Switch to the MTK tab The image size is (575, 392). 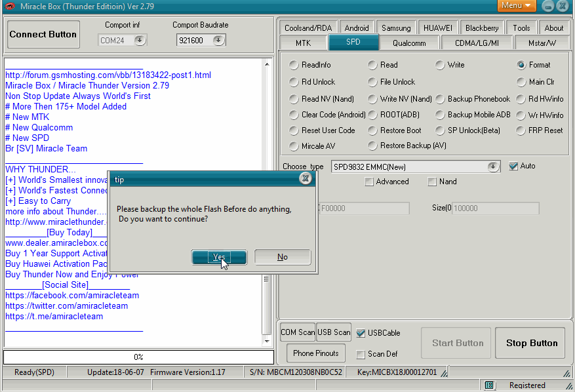(303, 43)
